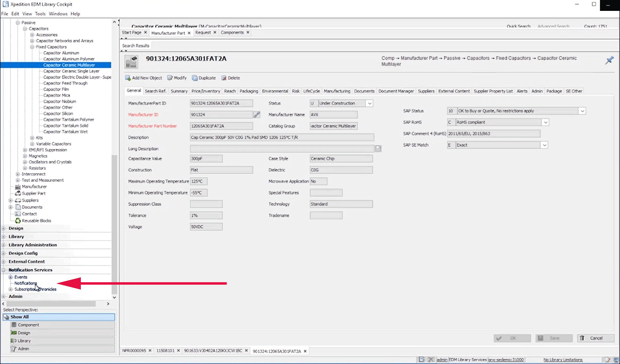620x364 pixels.
Task: Click the Duplicate icon
Action: (194, 78)
